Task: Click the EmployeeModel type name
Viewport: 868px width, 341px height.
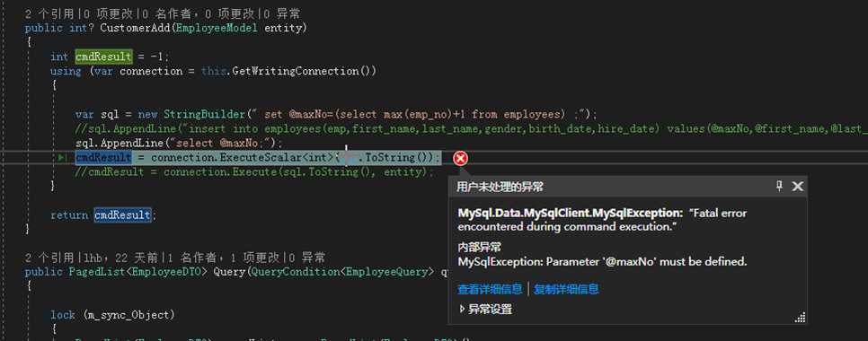Action: pos(217,28)
